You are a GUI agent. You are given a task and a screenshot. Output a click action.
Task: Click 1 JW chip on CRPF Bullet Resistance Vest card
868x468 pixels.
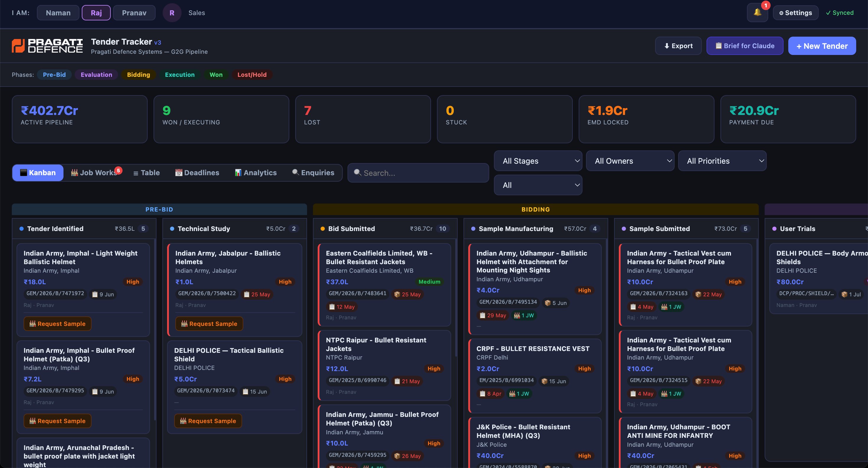click(x=519, y=394)
